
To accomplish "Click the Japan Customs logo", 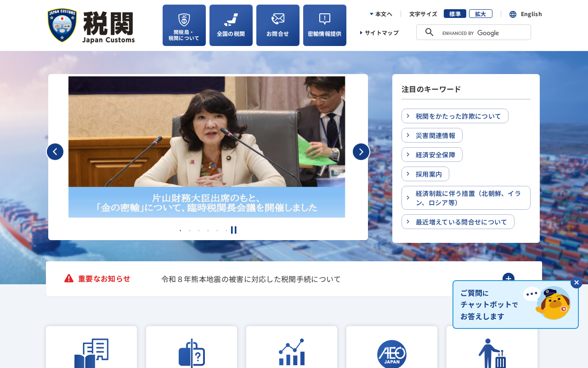I will [91, 26].
